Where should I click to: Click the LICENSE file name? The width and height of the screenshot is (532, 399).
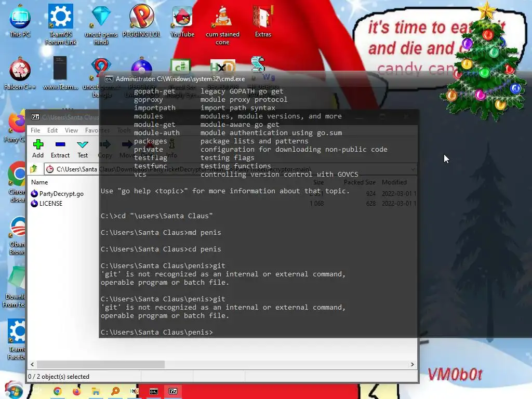pyautogui.click(x=51, y=204)
